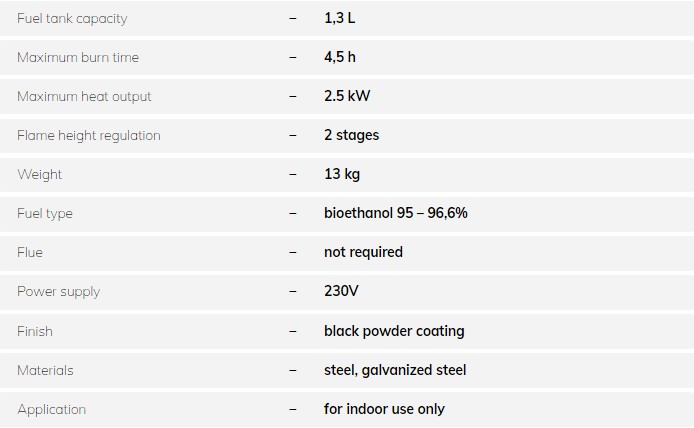Image resolution: width=694 pixels, height=428 pixels.
Task: Click the "Flue" row label
Action: [x=30, y=253]
